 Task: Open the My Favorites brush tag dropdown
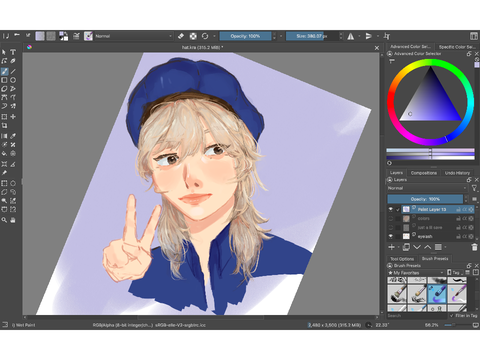point(416,273)
